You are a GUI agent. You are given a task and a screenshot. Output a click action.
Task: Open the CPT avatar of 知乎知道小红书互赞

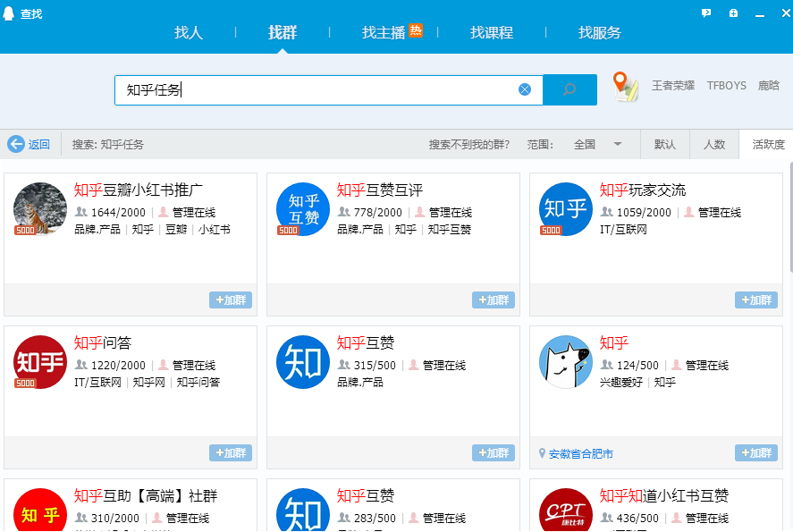[x=566, y=510]
